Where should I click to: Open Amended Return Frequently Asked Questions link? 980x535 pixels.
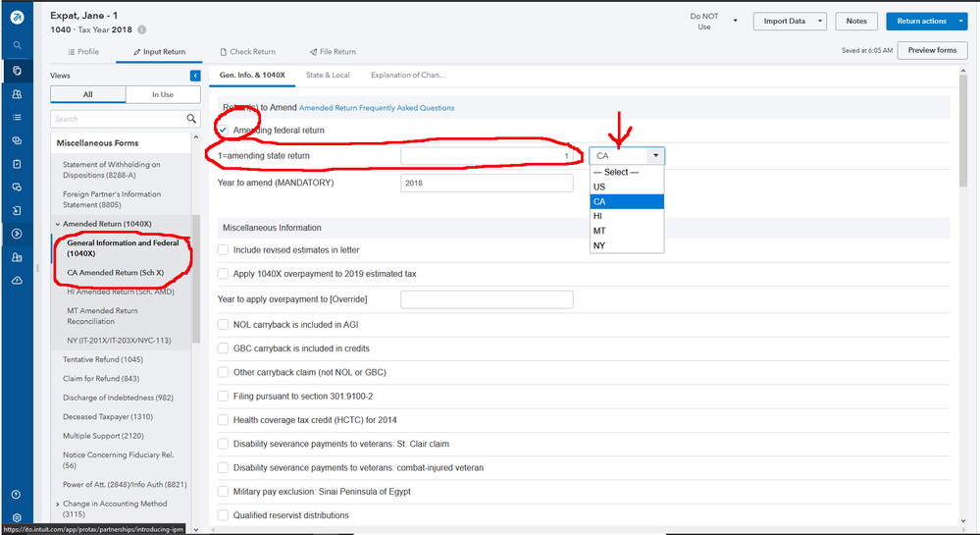click(x=377, y=108)
